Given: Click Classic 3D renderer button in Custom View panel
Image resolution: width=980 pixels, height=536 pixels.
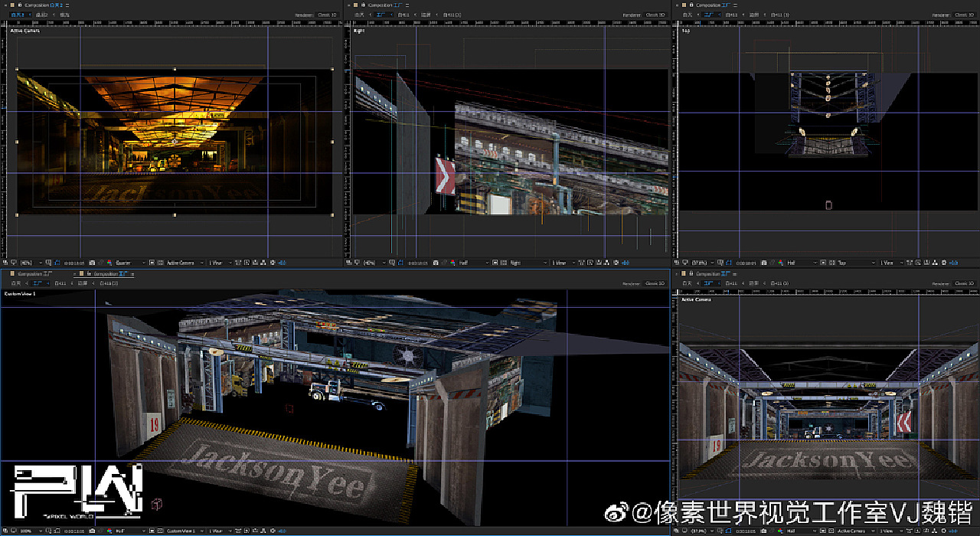Looking at the screenshot, I should tap(655, 283).
